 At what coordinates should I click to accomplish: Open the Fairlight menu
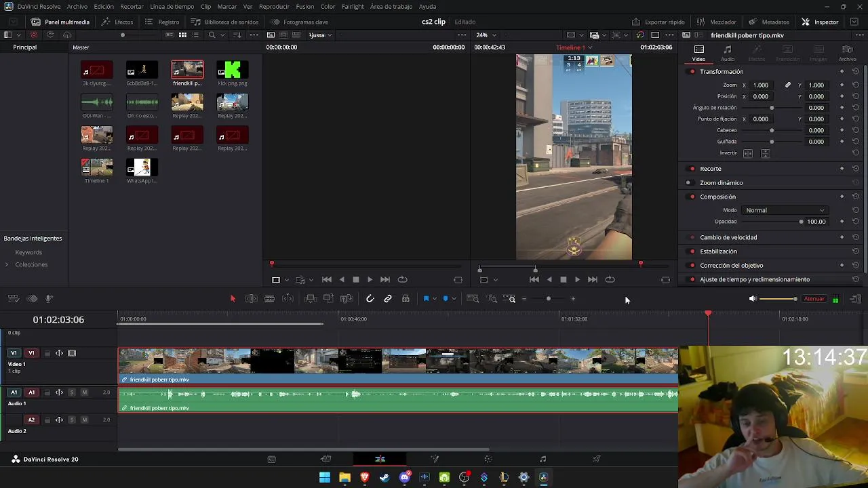click(353, 7)
